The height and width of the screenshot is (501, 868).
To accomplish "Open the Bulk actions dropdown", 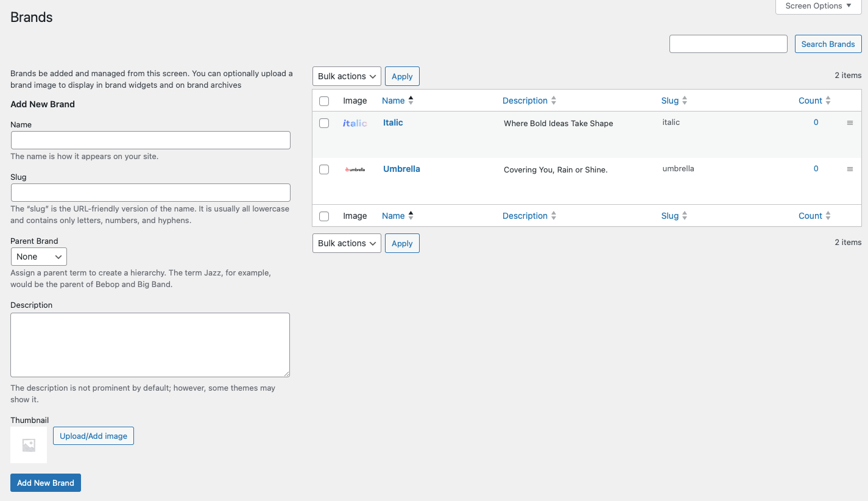I will pos(346,76).
